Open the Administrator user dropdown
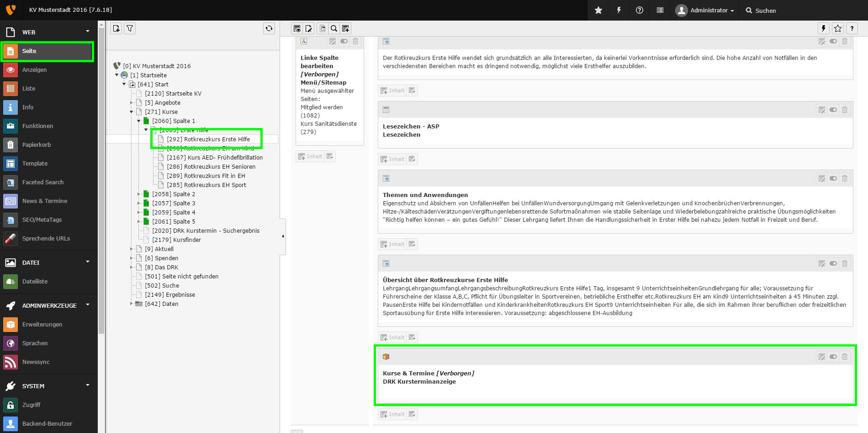868x433 pixels. pos(705,10)
